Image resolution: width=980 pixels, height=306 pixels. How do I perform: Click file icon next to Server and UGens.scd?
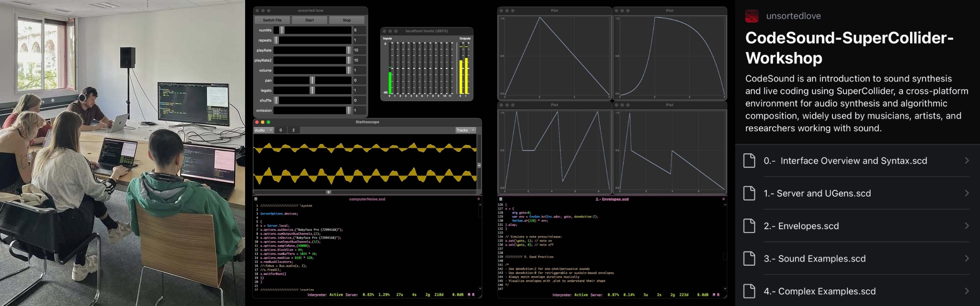point(749,194)
